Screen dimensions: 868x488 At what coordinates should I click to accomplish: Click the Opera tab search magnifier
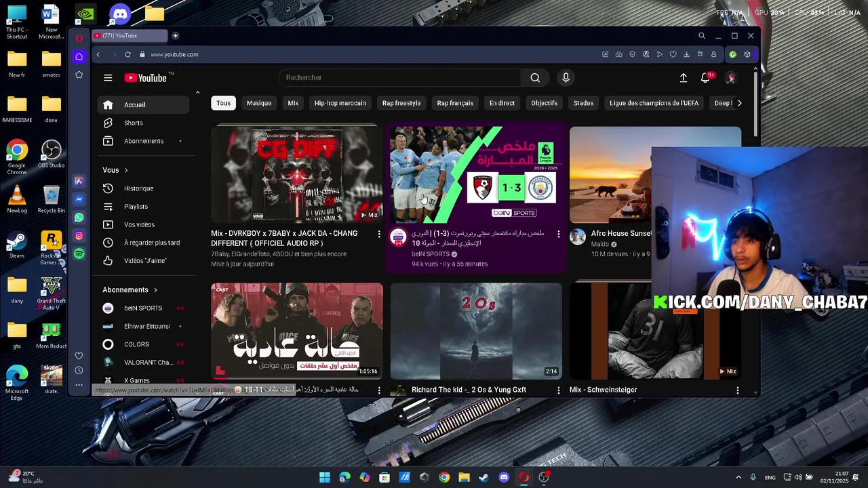(x=702, y=36)
